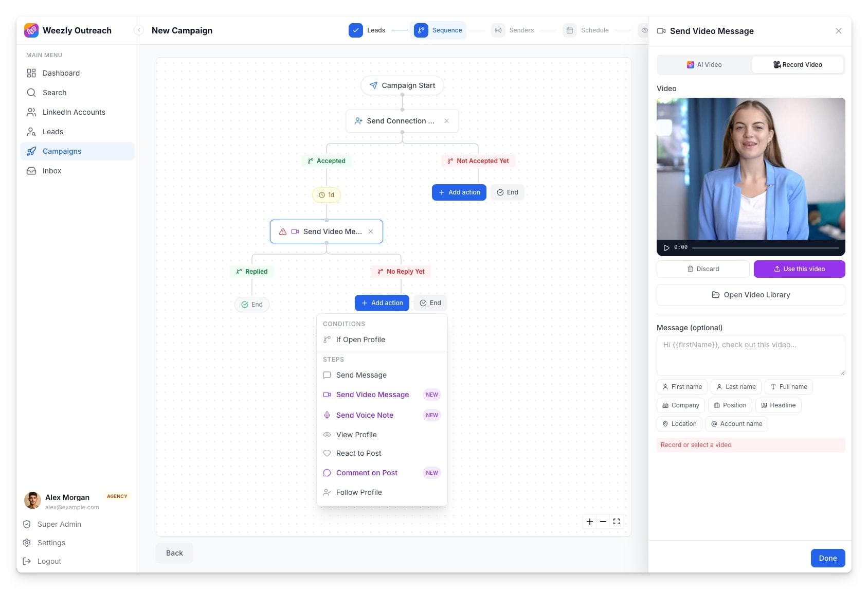Select React to Post step
This screenshot has width=868, height=589.
[382, 453]
